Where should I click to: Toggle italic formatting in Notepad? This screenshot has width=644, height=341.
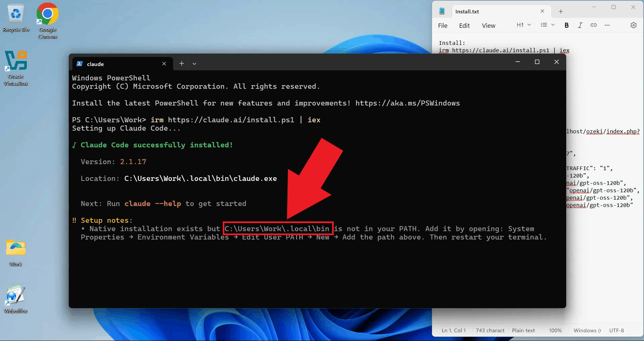coord(580,25)
